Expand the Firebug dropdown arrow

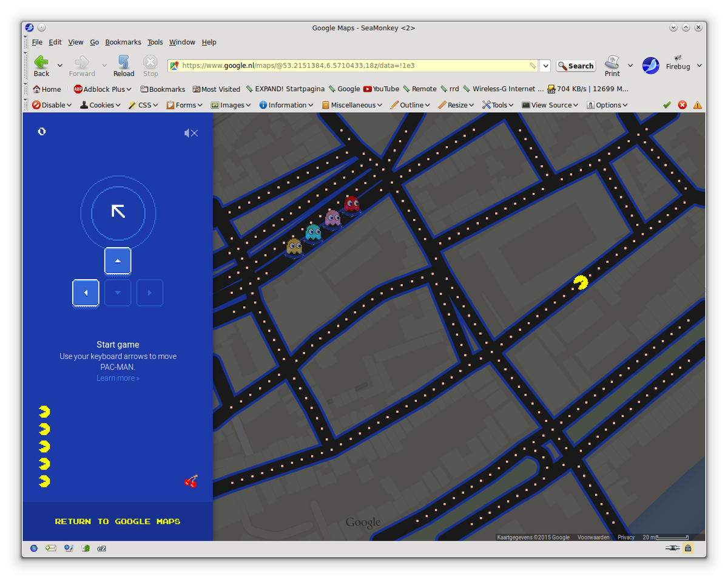(699, 66)
